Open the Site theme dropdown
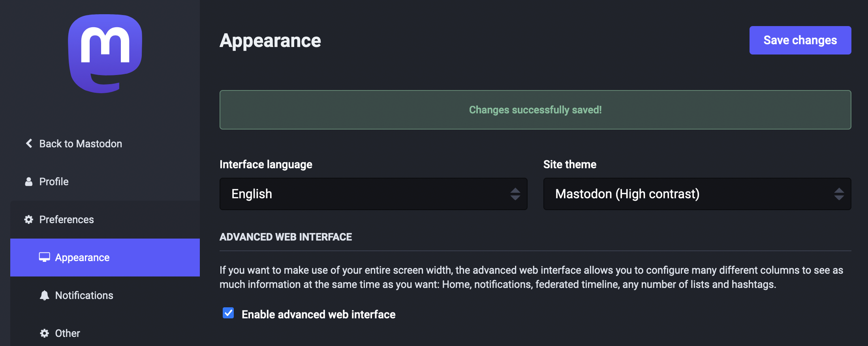 (x=697, y=194)
